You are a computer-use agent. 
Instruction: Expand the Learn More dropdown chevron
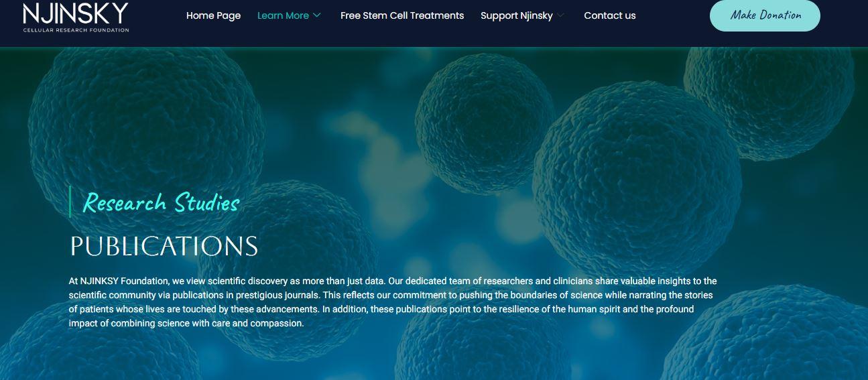point(317,15)
